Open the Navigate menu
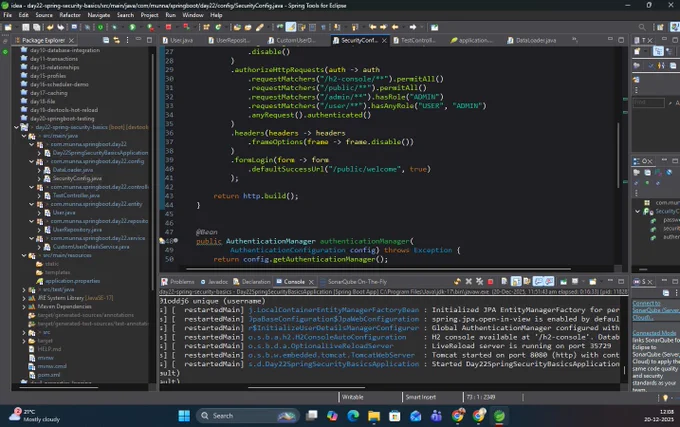Image resolution: width=680 pixels, height=427 pixels. click(99, 15)
